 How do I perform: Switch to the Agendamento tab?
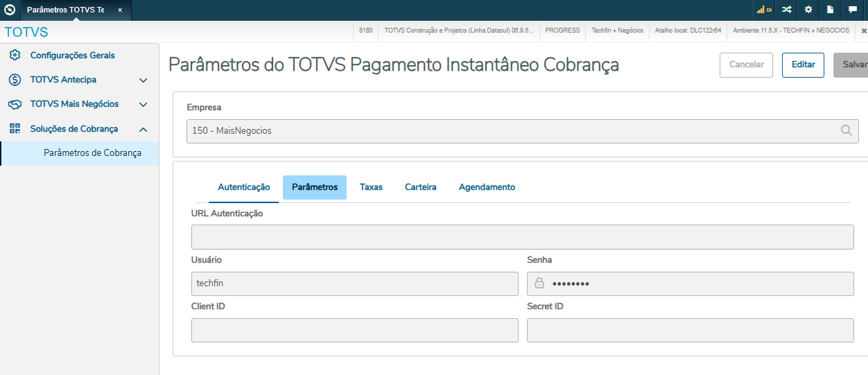[487, 187]
